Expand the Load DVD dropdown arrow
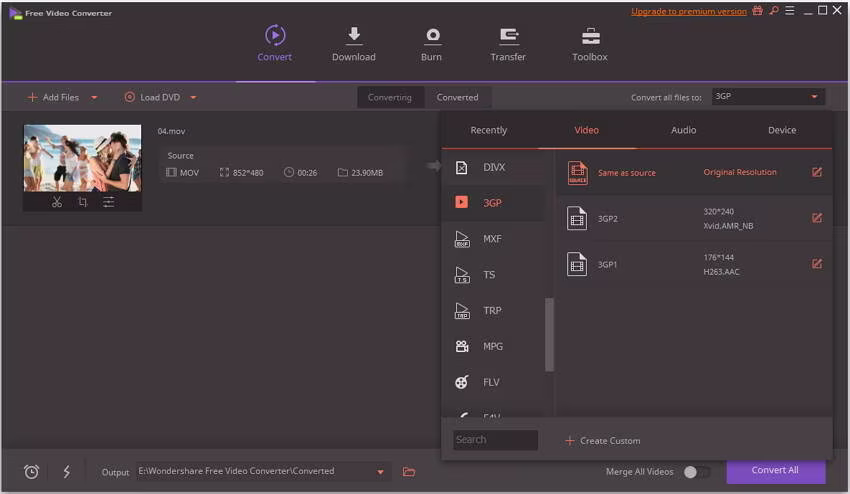This screenshot has width=850, height=494. 194,98
